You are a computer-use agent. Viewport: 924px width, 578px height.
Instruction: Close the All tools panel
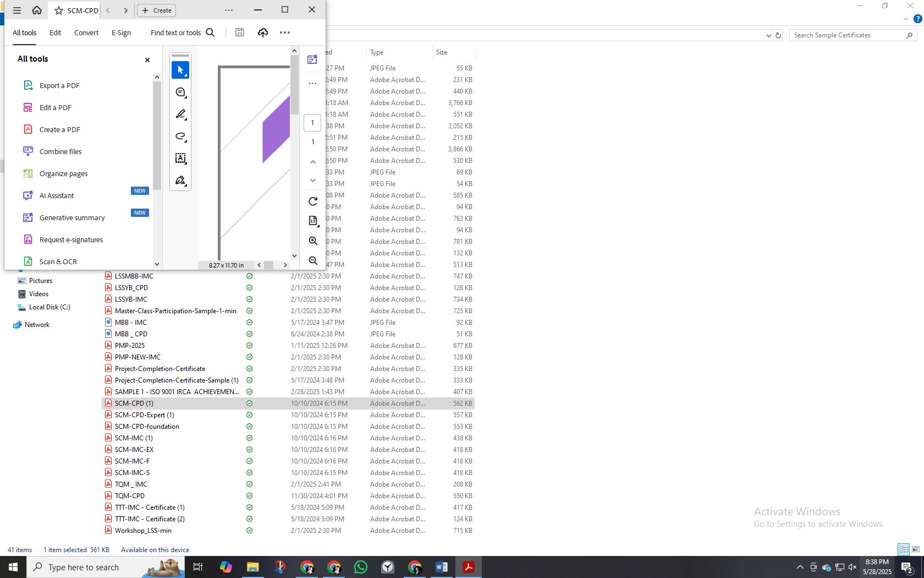coord(147,59)
